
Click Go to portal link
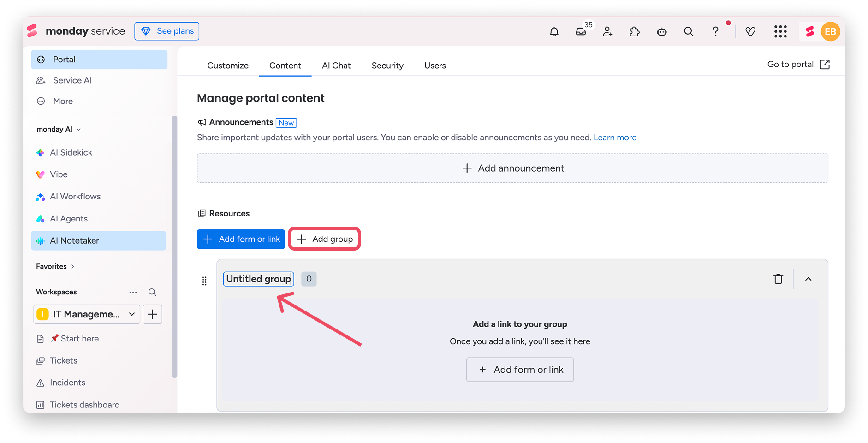799,65
